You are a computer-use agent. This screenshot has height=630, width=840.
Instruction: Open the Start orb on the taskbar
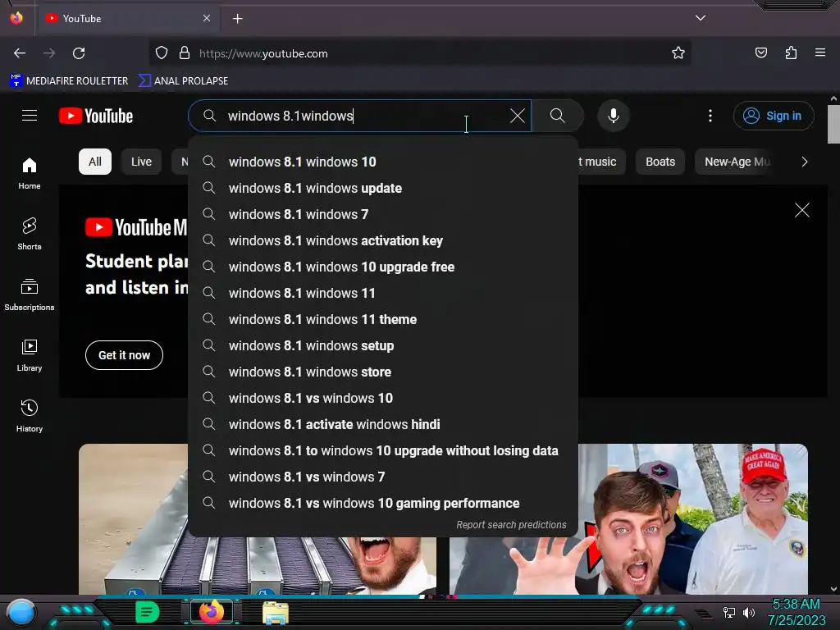(21, 612)
